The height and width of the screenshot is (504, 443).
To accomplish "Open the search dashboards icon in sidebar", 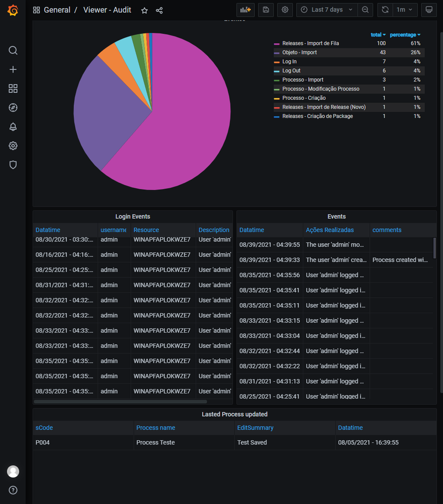I will point(13,50).
